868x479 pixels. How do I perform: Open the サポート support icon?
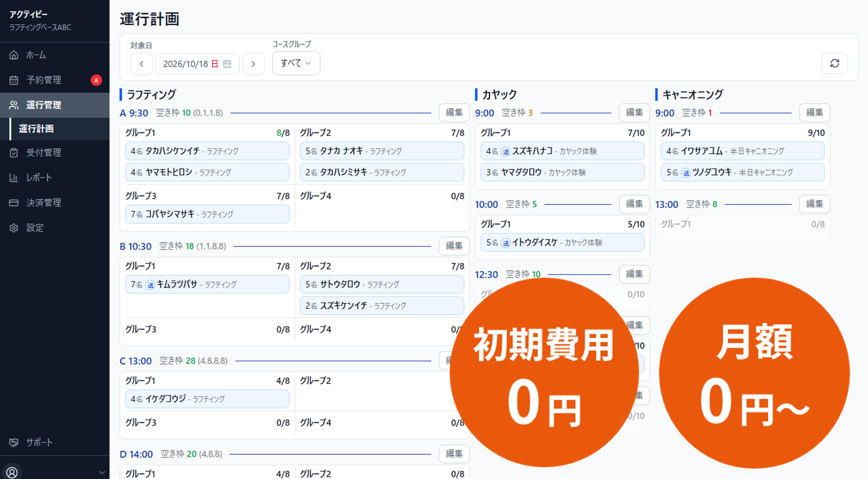14,442
